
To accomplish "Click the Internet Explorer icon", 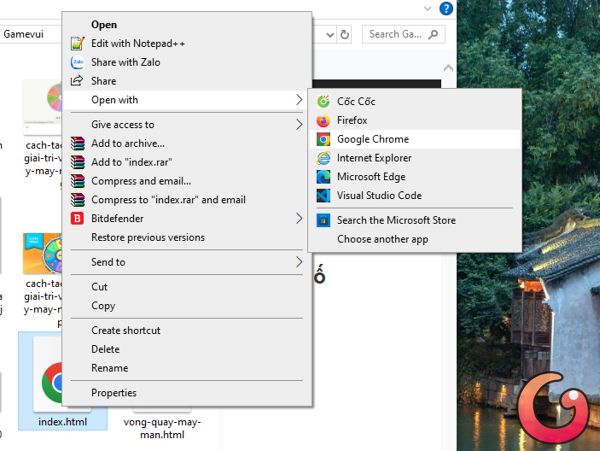I will point(323,158).
